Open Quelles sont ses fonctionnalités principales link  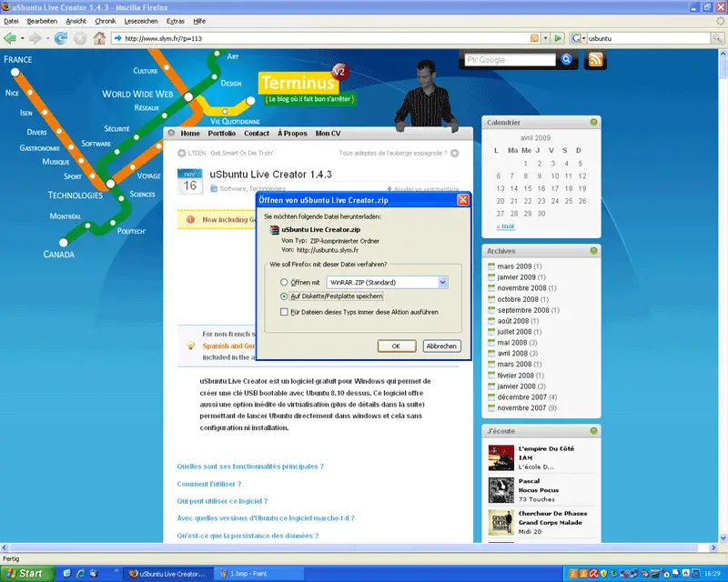(250, 467)
